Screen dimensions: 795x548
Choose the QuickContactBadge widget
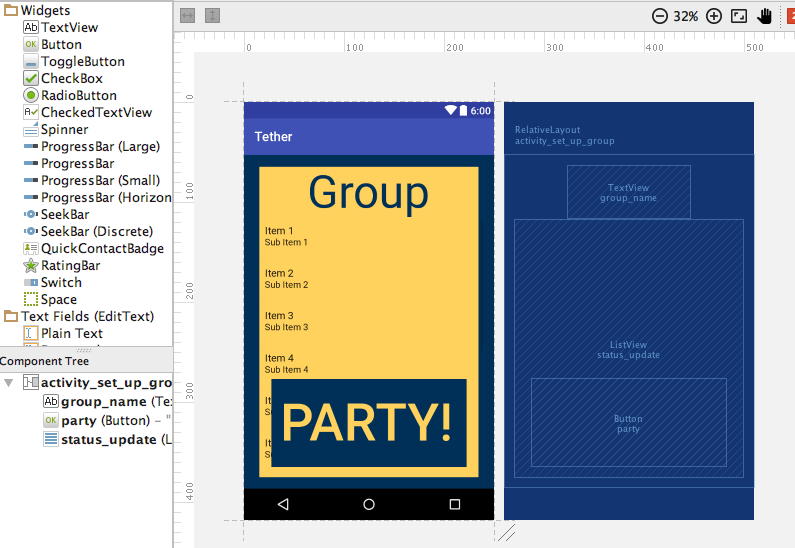(94, 248)
